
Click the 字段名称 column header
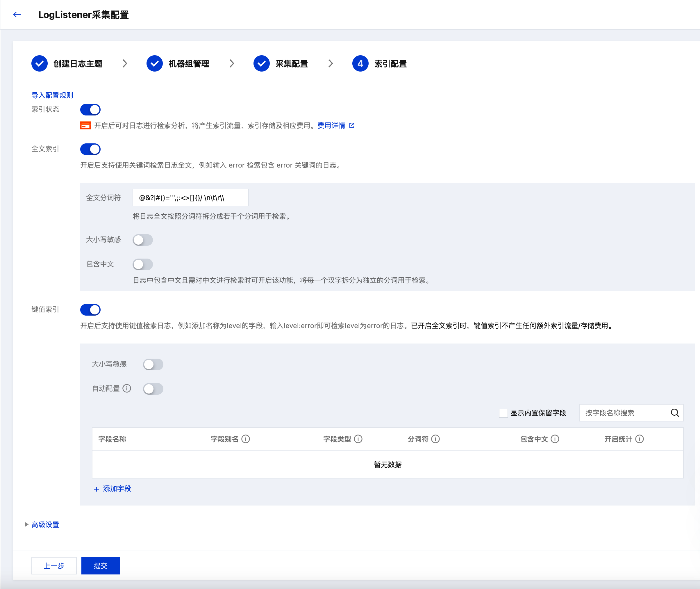pyautogui.click(x=112, y=439)
